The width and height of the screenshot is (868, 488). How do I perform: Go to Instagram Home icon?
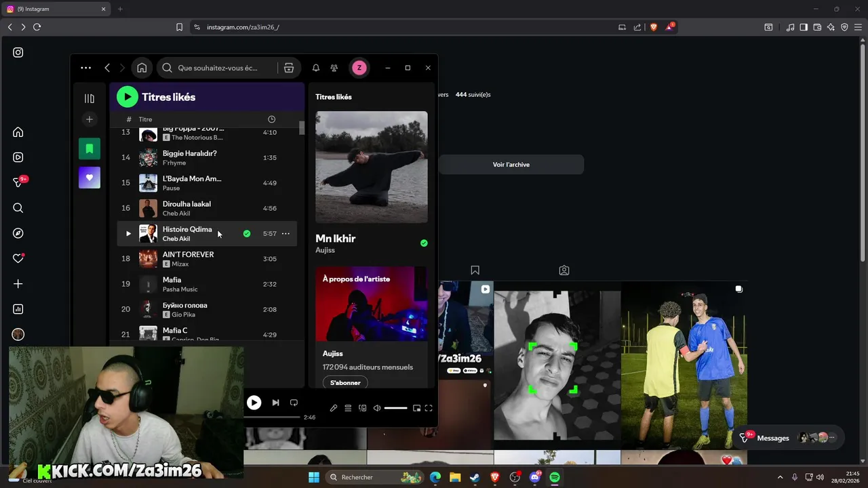18,132
